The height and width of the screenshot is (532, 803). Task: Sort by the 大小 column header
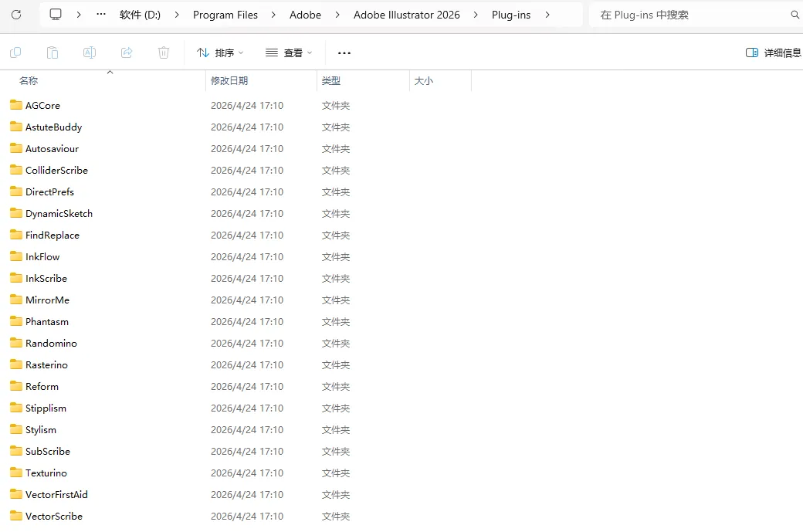pos(424,80)
